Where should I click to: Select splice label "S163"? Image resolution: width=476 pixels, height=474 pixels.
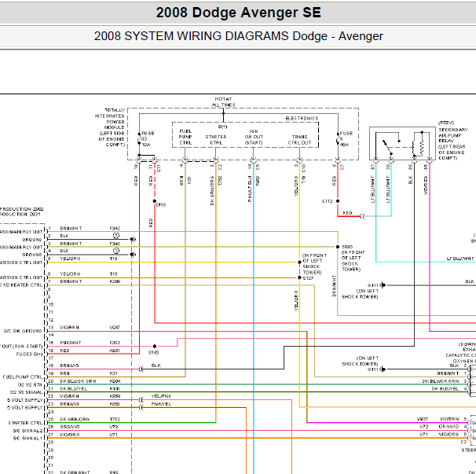154,352
